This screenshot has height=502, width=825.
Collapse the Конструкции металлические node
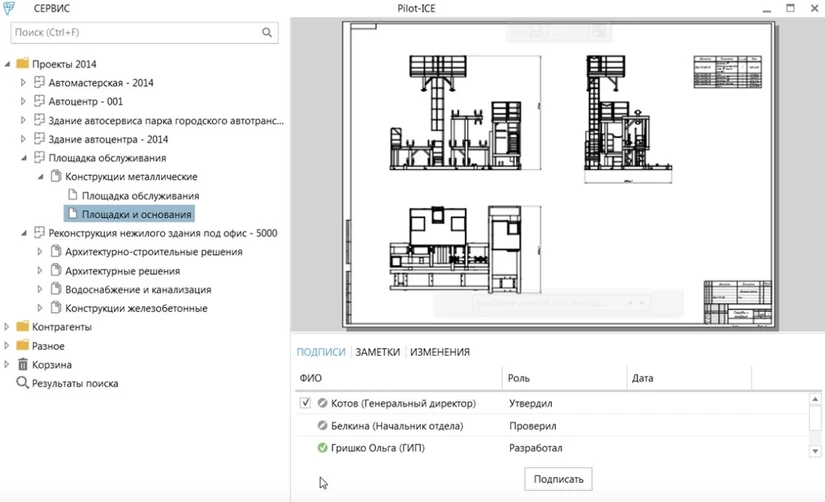click(x=40, y=177)
